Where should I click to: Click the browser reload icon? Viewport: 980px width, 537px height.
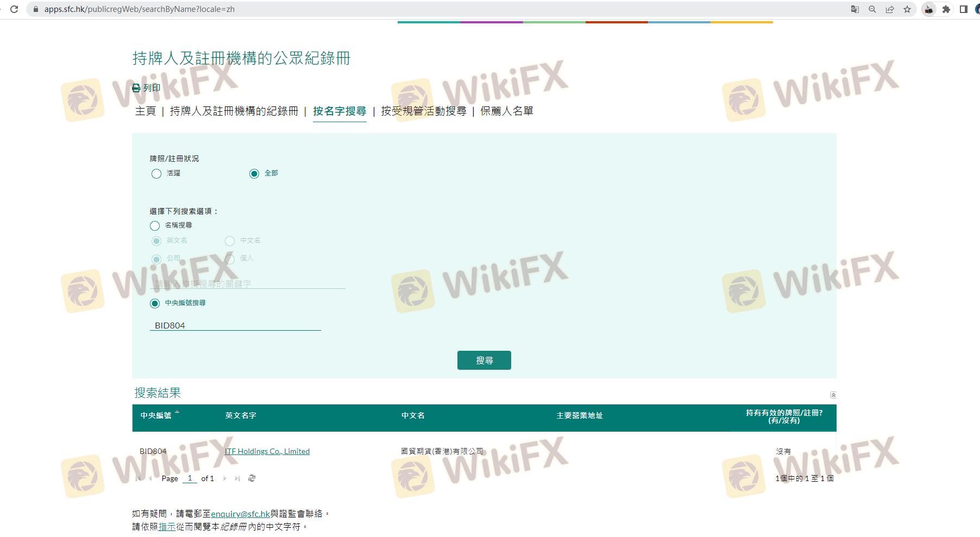pos(15,9)
